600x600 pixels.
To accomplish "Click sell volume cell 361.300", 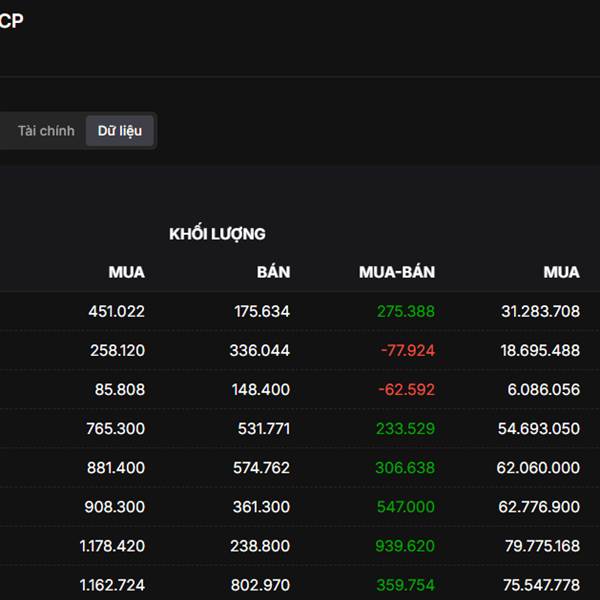I will [x=261, y=507].
